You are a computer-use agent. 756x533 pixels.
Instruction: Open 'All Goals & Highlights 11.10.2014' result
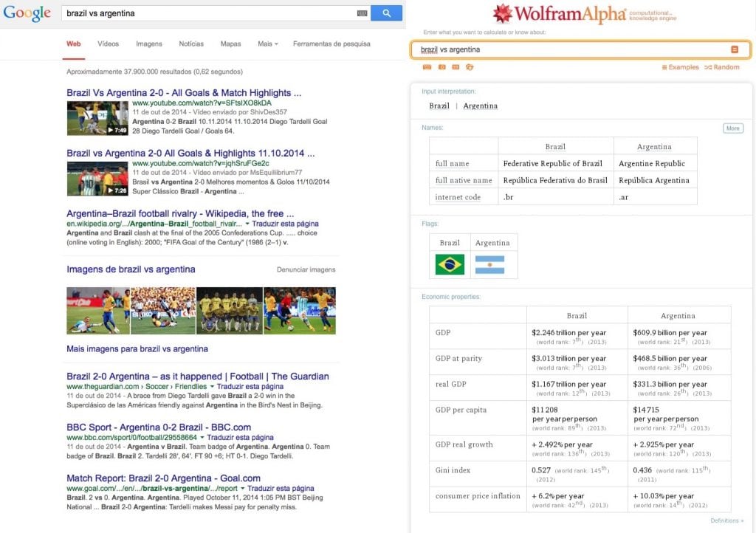pos(190,154)
